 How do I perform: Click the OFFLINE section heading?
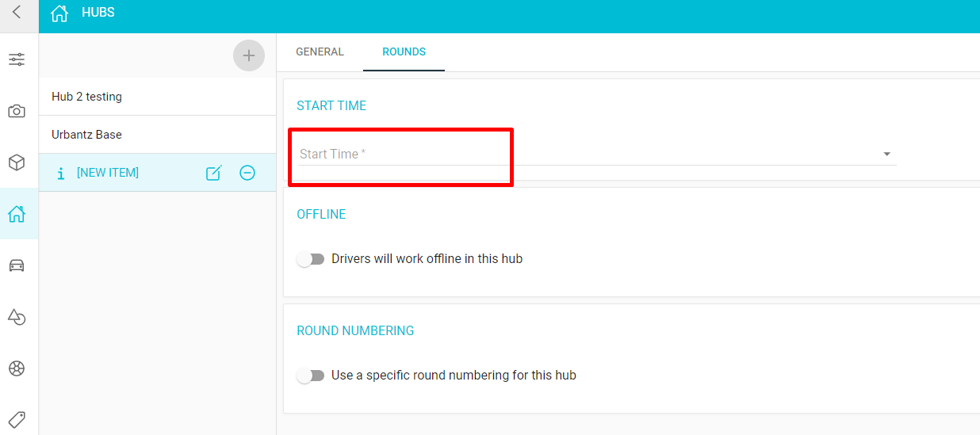pos(321,214)
